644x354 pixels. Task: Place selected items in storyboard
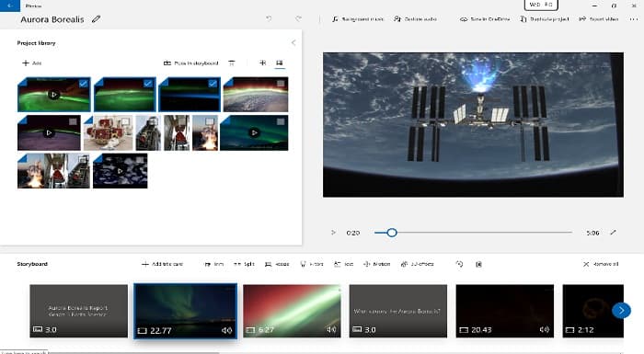click(x=190, y=63)
